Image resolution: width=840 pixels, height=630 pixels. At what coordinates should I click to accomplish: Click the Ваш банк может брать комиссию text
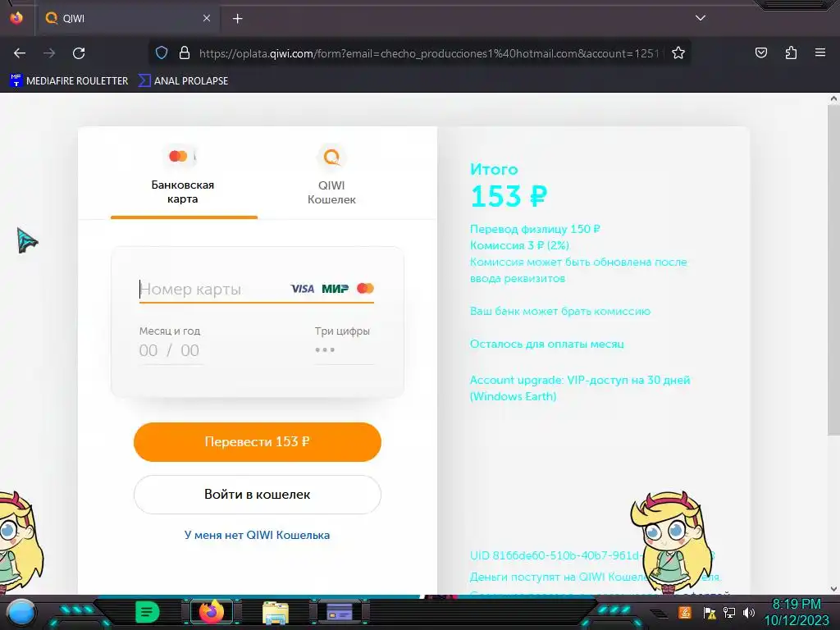pyautogui.click(x=559, y=311)
